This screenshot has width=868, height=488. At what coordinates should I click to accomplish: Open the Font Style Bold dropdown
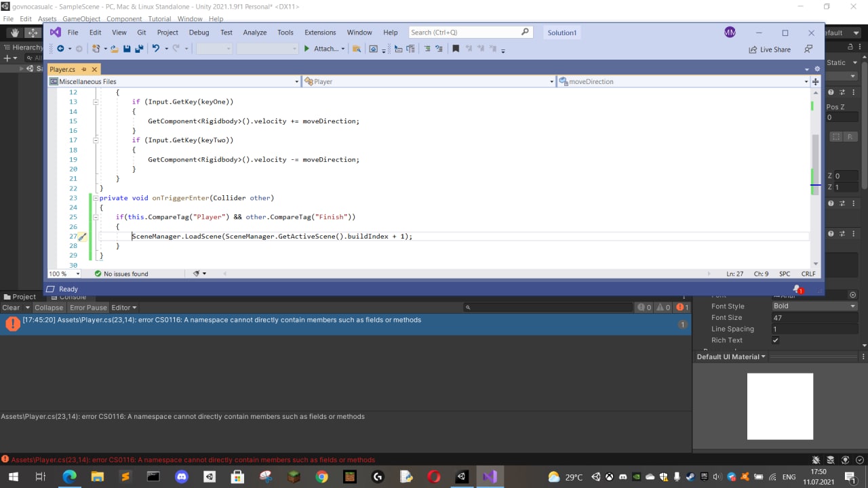814,306
